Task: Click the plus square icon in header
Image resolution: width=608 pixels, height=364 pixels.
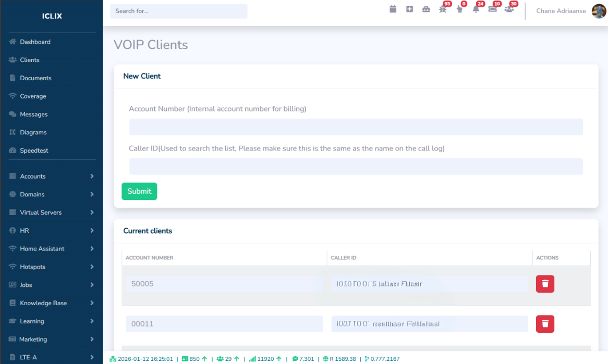Action: 409,9
